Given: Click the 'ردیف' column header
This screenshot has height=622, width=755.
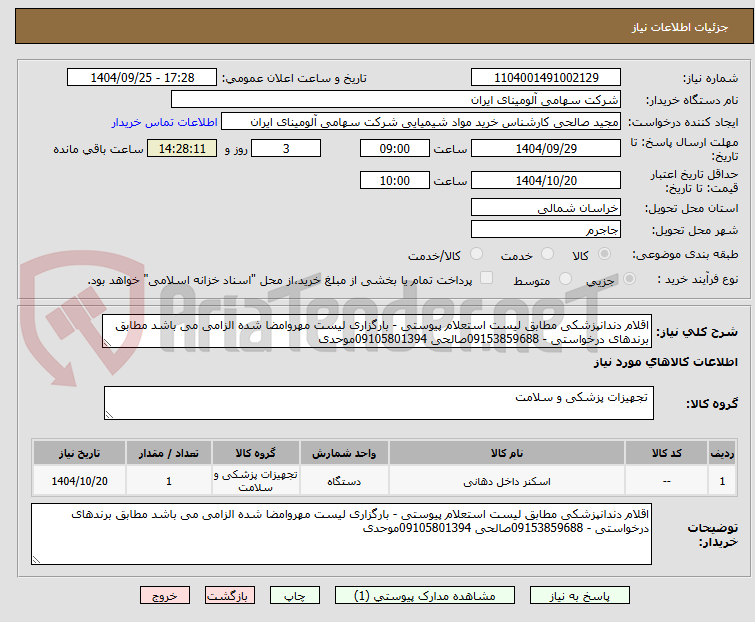Looking at the screenshot, I should (x=722, y=453).
